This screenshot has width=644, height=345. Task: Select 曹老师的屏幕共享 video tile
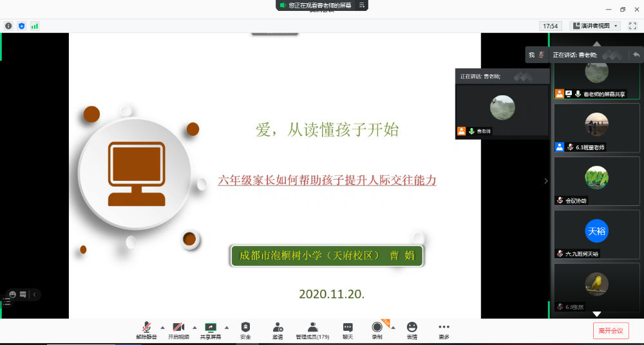pyautogui.click(x=597, y=81)
